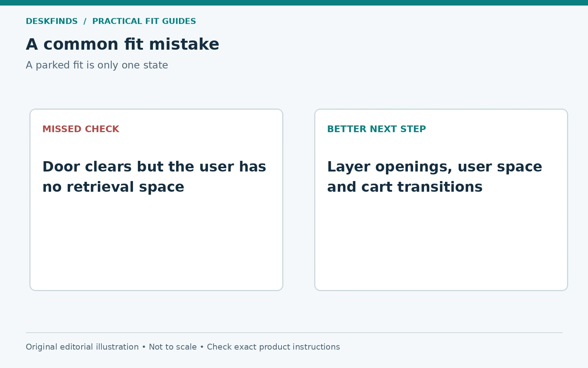588x368 pixels.
Task: Open the PRACTICAL FIT GUIDES breadcrumb
Action: (x=144, y=21)
